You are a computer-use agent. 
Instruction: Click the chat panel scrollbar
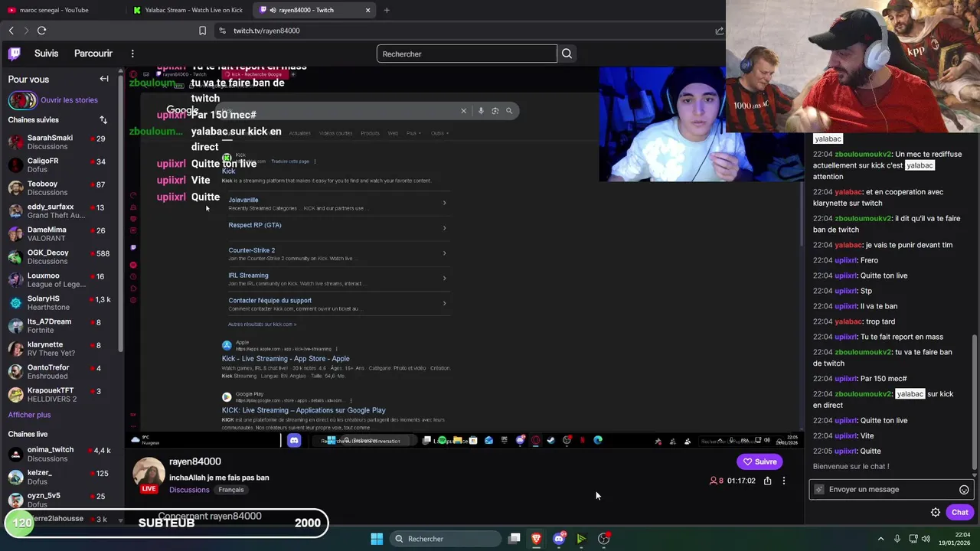(x=975, y=401)
